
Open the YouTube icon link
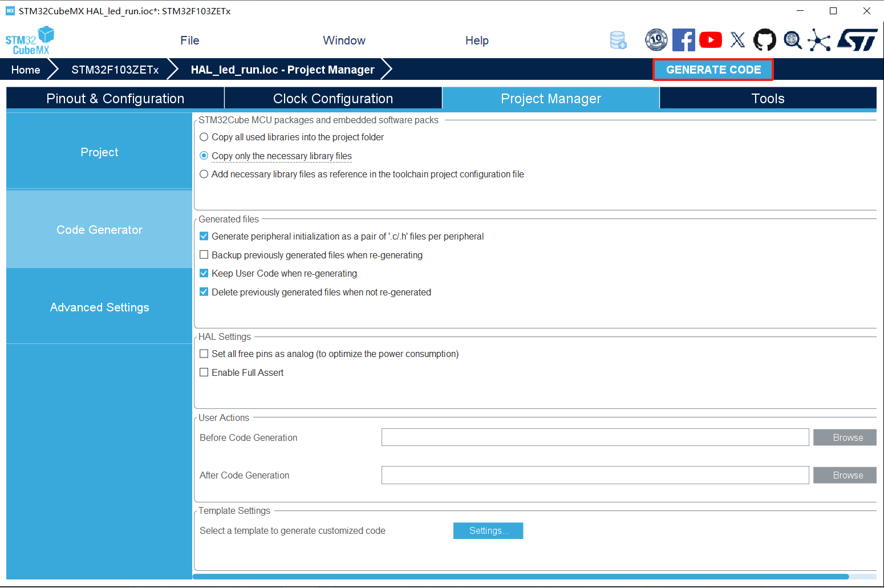click(711, 40)
